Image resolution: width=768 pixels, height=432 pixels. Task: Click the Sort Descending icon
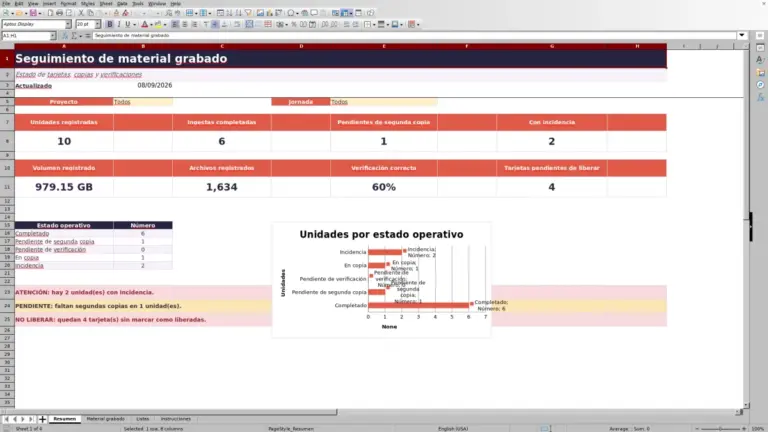tap(239, 13)
